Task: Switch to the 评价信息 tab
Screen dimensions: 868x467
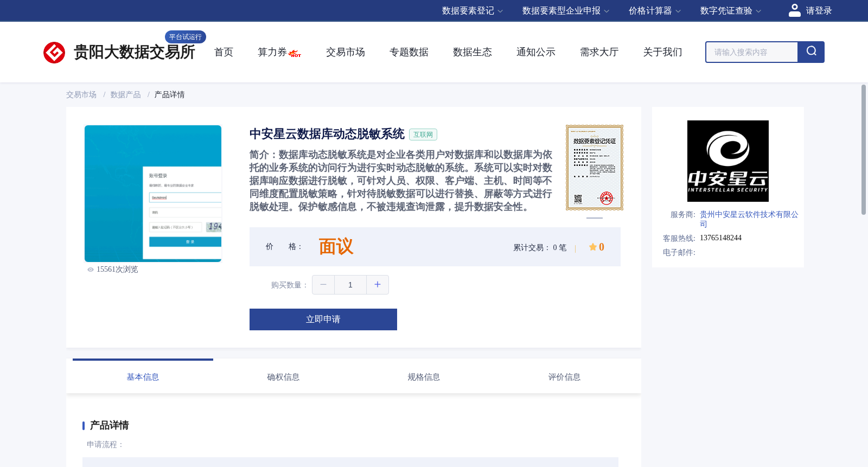Action: point(564,377)
